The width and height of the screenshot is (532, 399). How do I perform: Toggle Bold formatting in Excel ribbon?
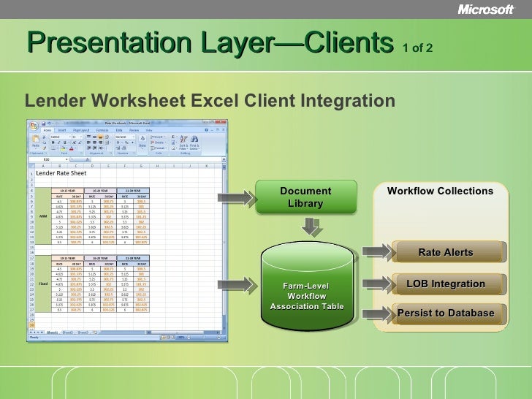(x=53, y=142)
